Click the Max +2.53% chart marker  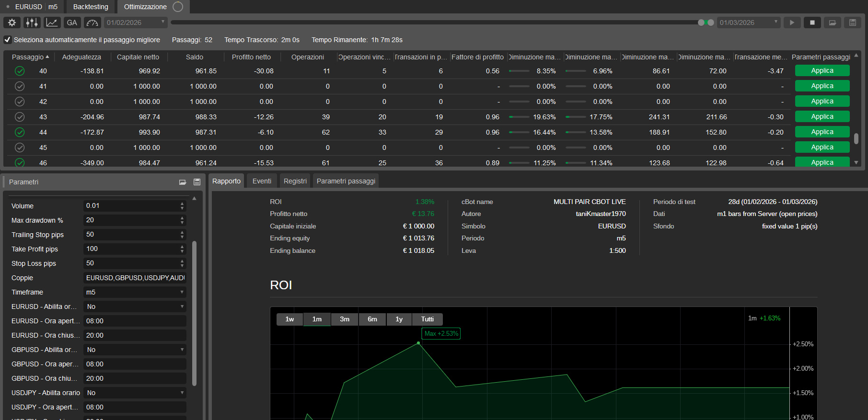[441, 334]
